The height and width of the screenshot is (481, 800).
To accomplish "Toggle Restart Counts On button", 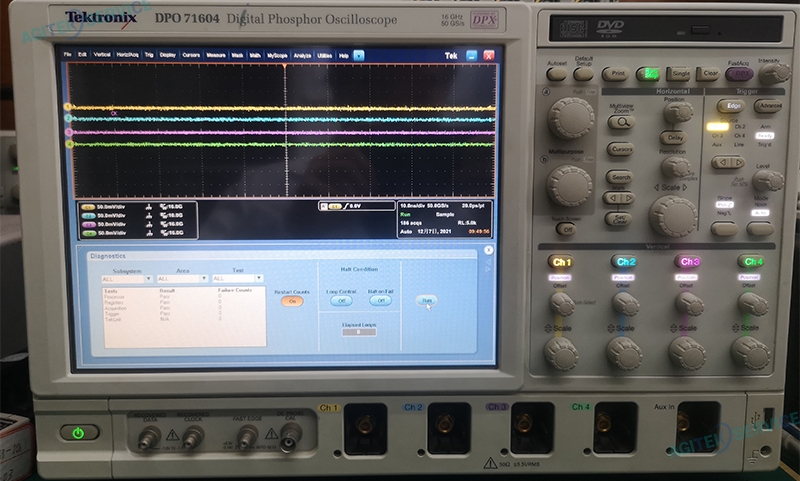I will [292, 301].
